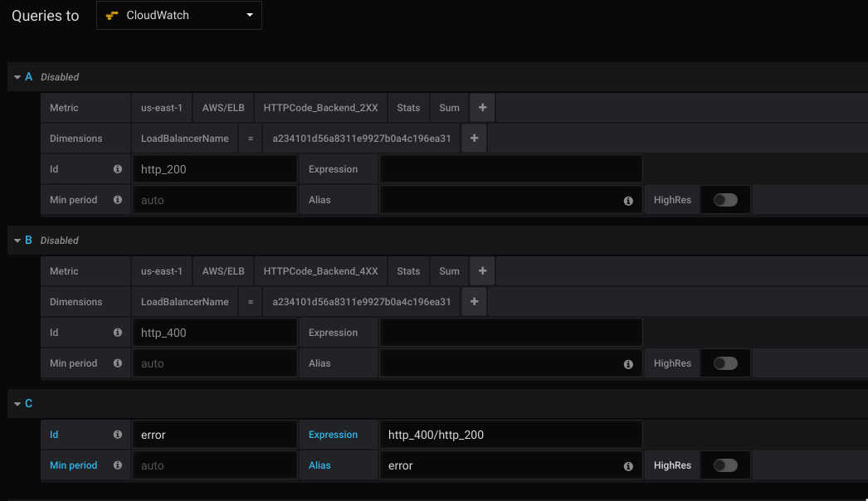The image size is (868, 501).
Task: Enable HighRes for query B
Action: pos(724,362)
